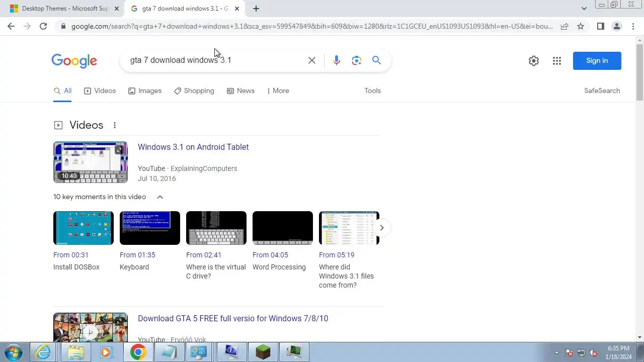Close the Desktop Themes Microsoft tab
The height and width of the screenshot is (362, 644).
(x=117, y=9)
